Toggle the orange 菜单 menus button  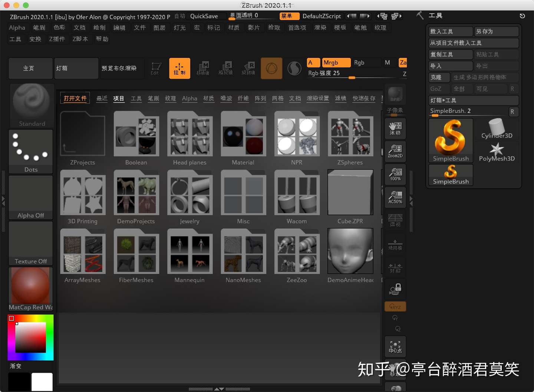pyautogui.click(x=289, y=16)
